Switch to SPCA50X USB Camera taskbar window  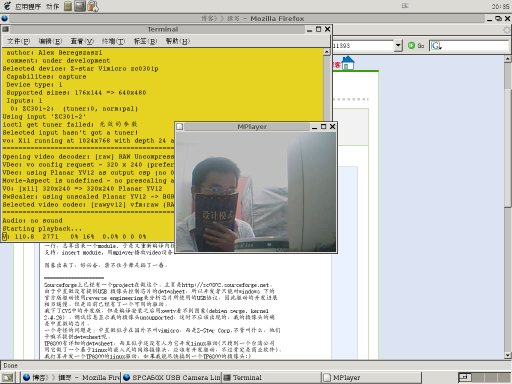(x=172, y=377)
